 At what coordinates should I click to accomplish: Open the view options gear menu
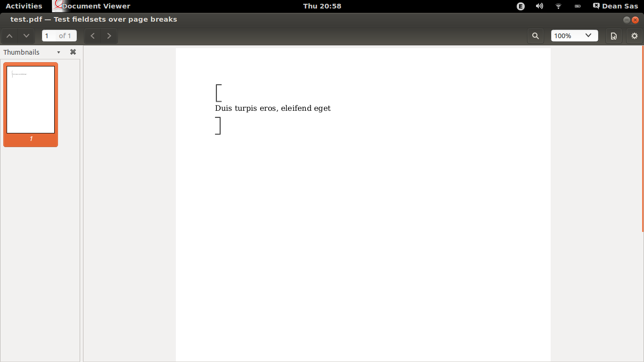coord(635,36)
